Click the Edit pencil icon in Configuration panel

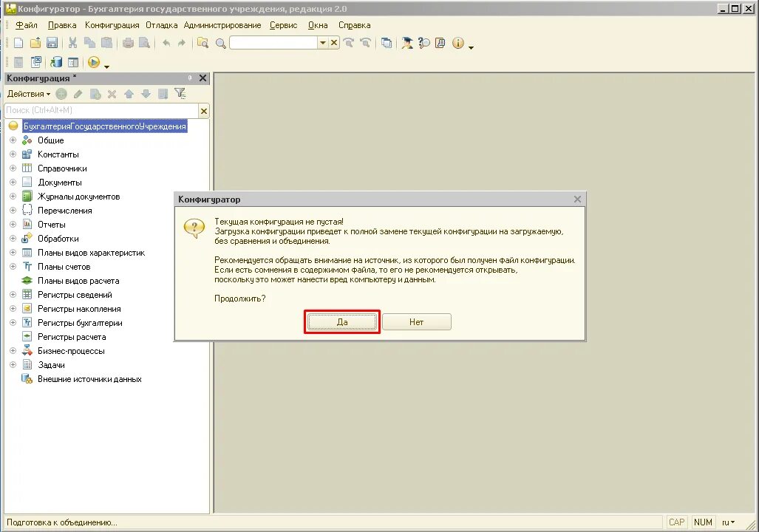[78, 94]
